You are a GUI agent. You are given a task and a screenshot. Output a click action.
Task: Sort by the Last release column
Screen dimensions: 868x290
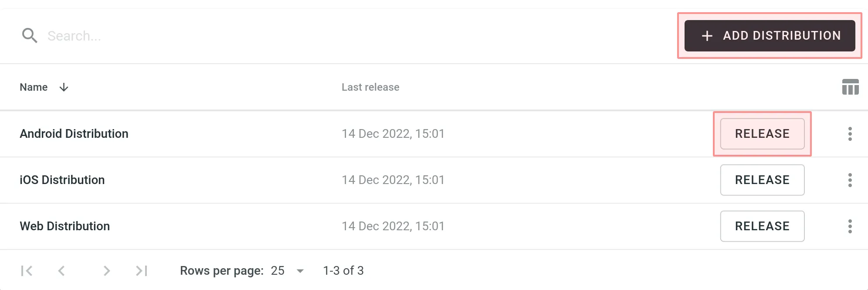[370, 87]
